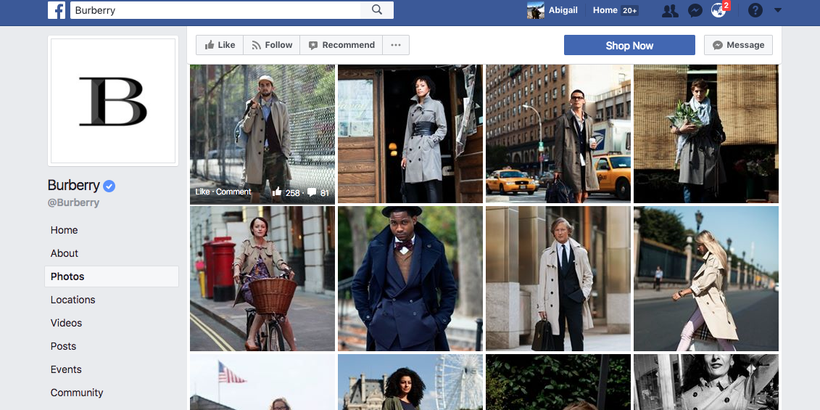Click the @Burberry username

tap(73, 203)
